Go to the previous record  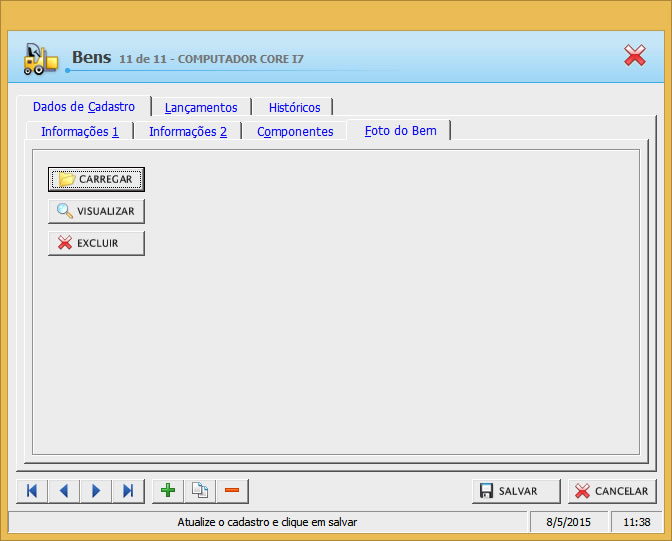[64, 491]
